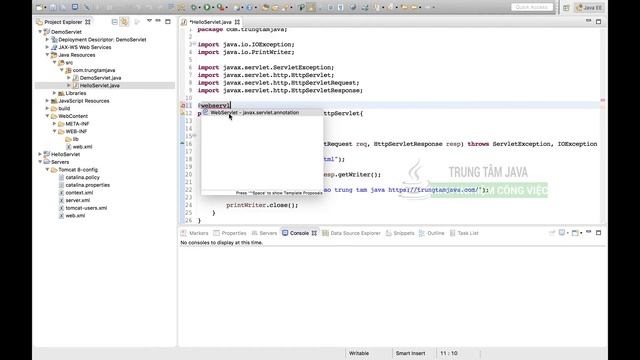Select DemoServlet.java in the tree
The height and width of the screenshot is (360, 640).
tap(100, 78)
